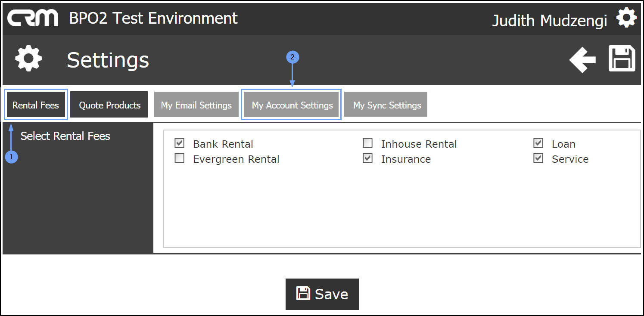Enable the Evergreen Rental checkbox
Image resolution: width=644 pixels, height=316 pixels.
point(180,158)
